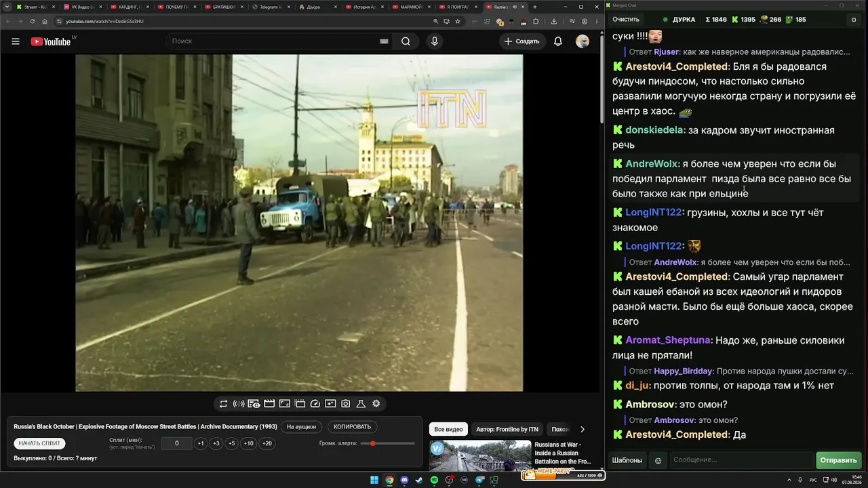
Task: Open emoji picker in chat
Action: pyautogui.click(x=658, y=460)
